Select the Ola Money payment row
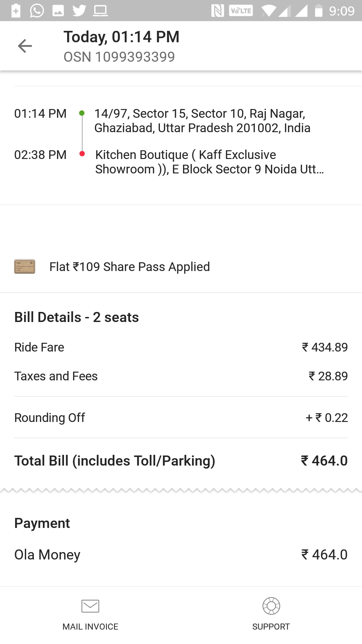Viewport: 362px width, 644px height. tap(181, 555)
